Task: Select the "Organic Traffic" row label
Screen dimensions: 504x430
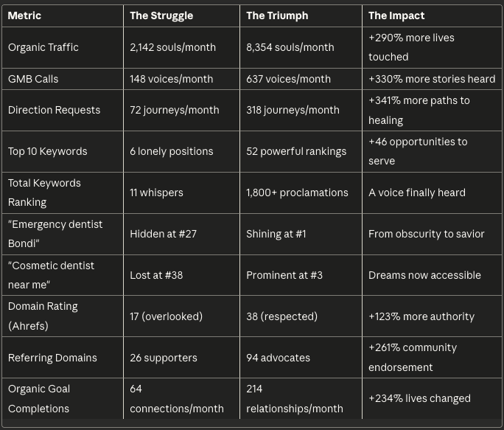Action: tap(43, 47)
